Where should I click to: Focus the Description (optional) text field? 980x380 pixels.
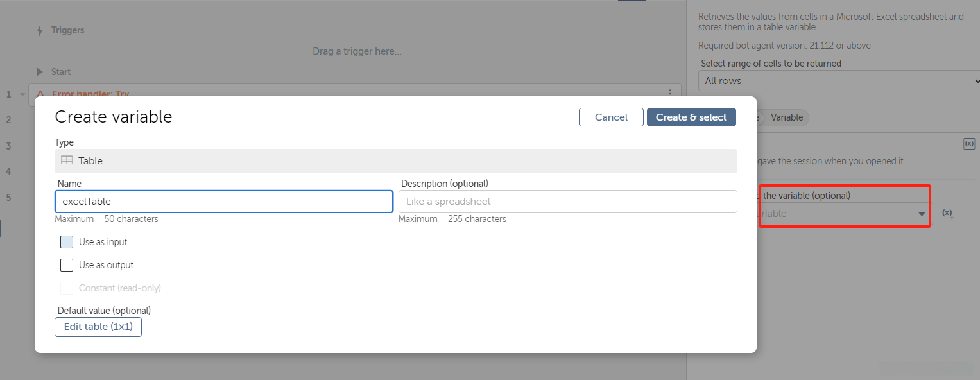(x=567, y=202)
